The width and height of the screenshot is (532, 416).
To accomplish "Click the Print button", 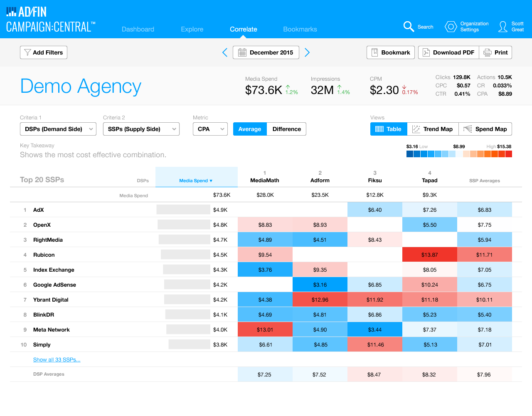I will point(495,52).
